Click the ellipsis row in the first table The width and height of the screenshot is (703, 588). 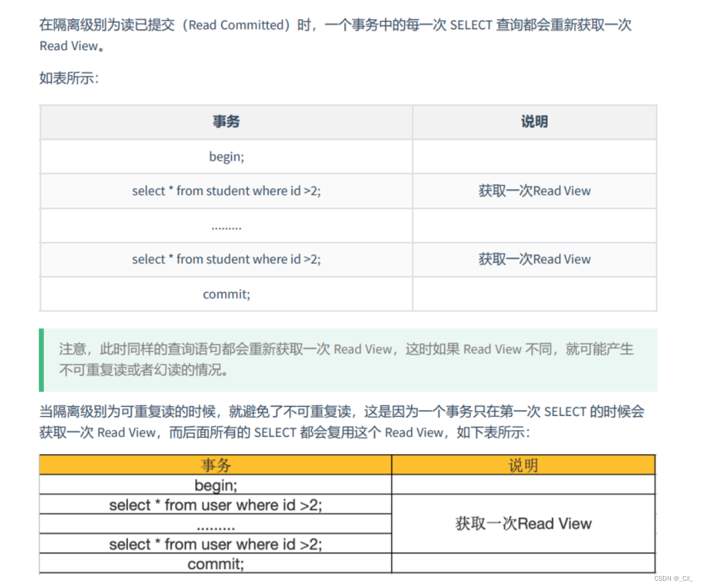point(226,225)
